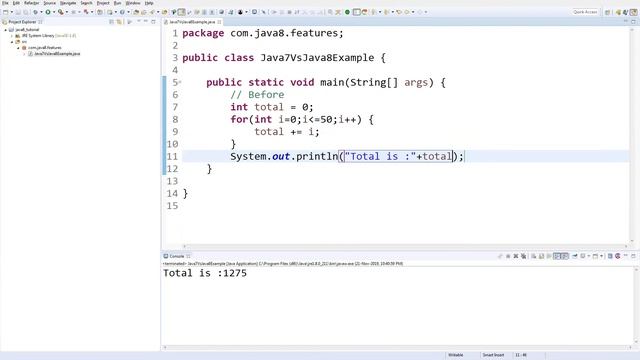The width and height of the screenshot is (640, 360).
Task: Select the Project Explorer tab
Action: point(22,22)
